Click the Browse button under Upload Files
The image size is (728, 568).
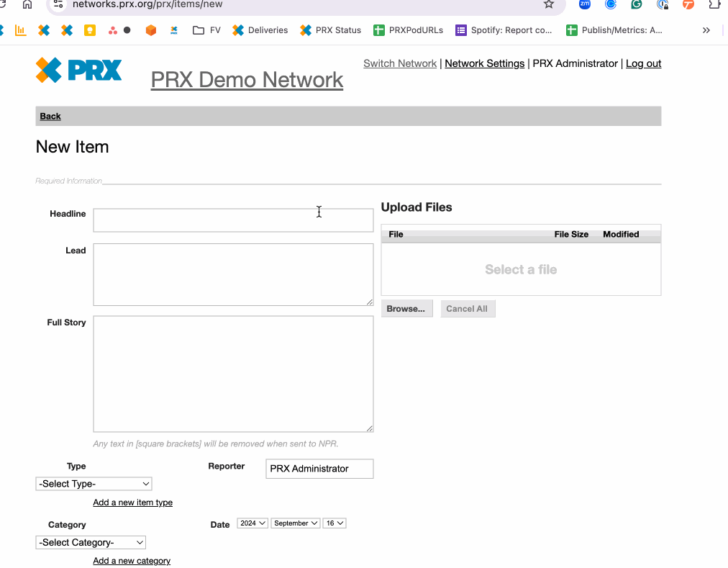[406, 308]
